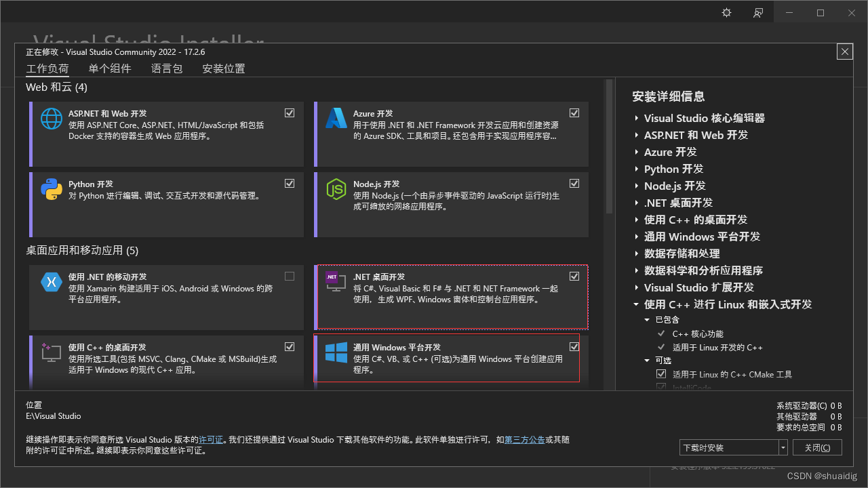Enable 使用 .NET 的移动开发 checkbox

pos(290,276)
